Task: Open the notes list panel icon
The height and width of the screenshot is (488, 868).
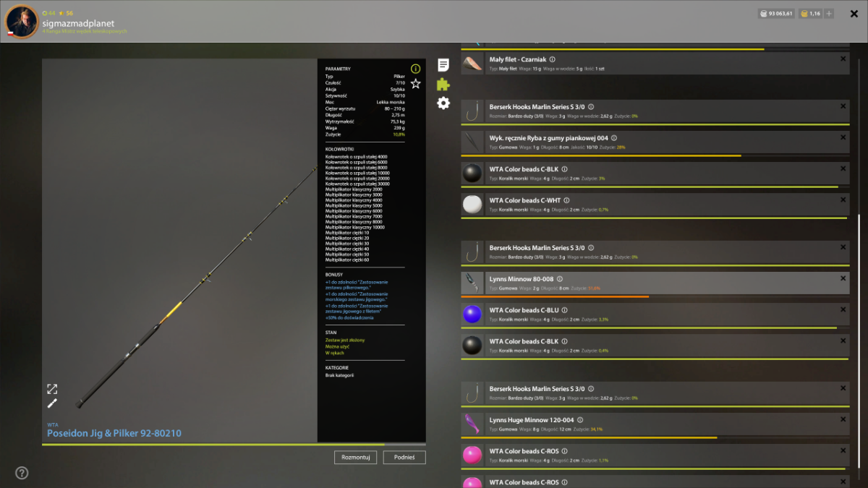Action: pos(443,65)
